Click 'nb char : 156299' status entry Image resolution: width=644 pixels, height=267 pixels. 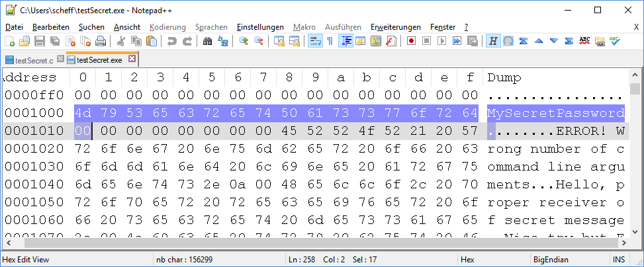pos(185,260)
